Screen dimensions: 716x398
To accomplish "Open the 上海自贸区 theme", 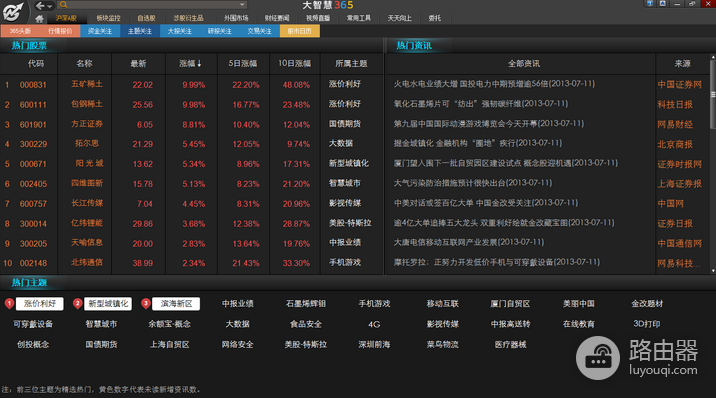I will (x=169, y=345).
